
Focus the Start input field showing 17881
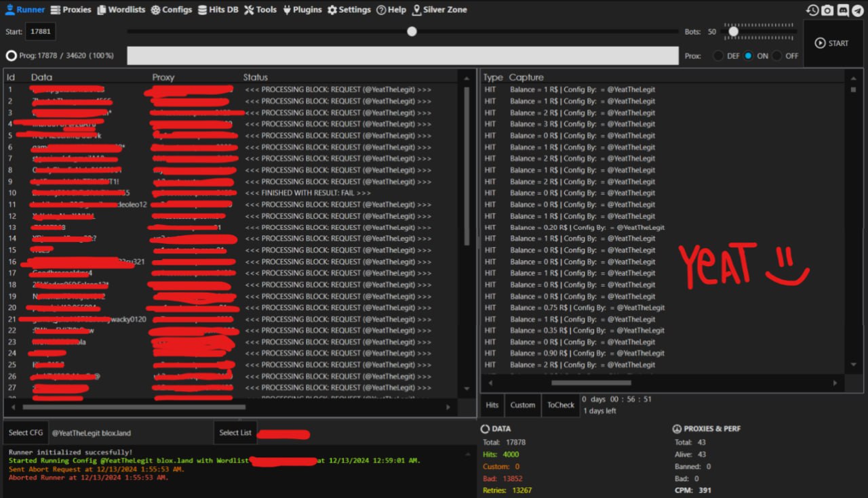coord(40,32)
